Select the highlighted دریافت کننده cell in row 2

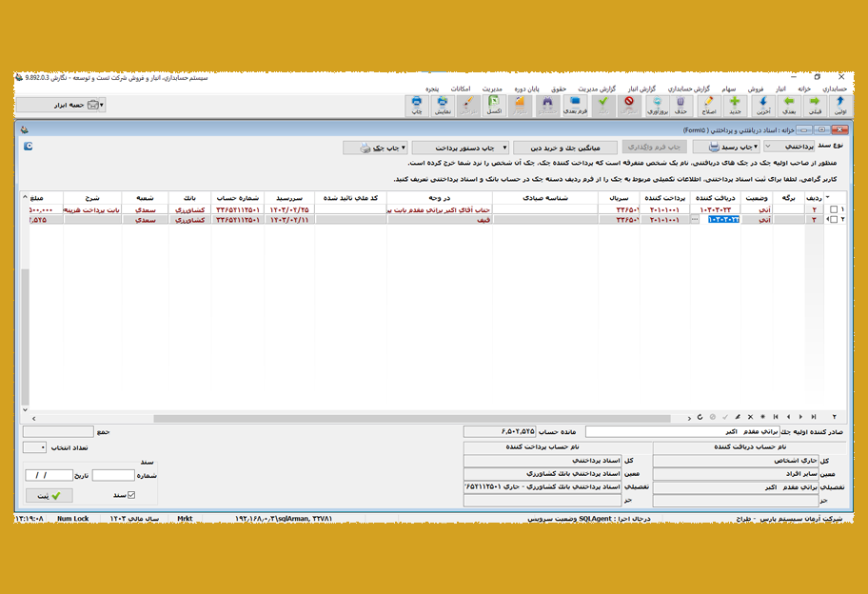click(x=723, y=220)
